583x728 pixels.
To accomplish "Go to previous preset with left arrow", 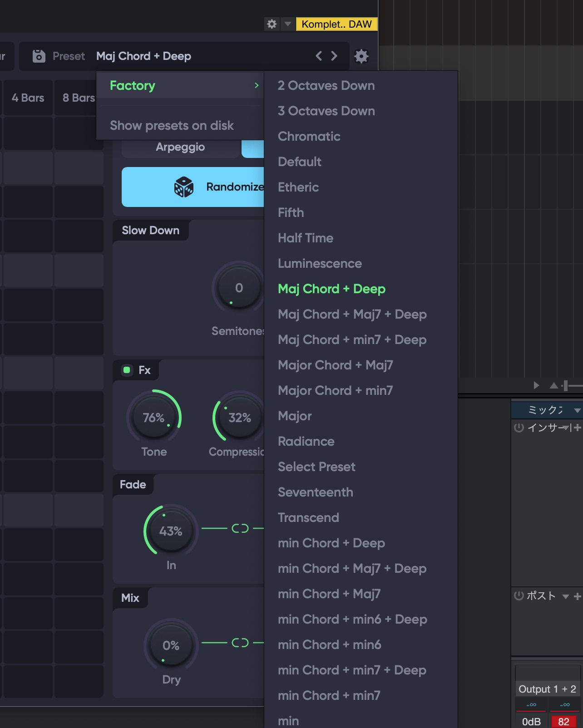I will click(x=319, y=56).
